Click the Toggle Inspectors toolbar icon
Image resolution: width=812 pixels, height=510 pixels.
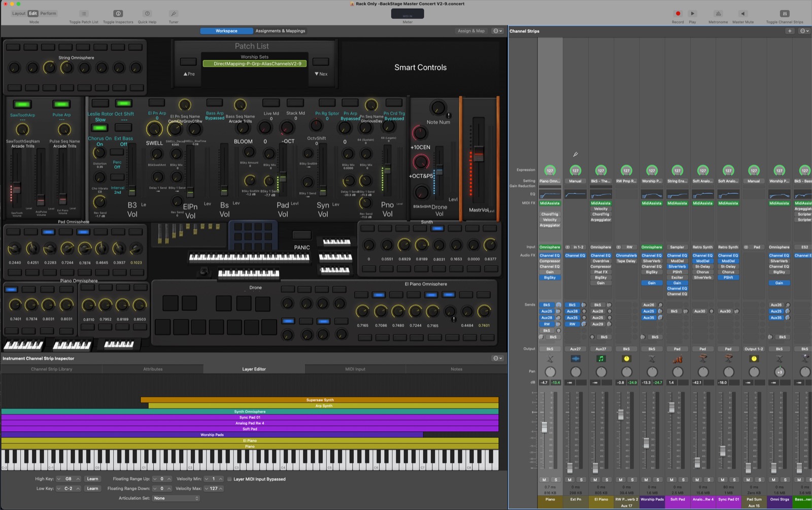[x=118, y=14]
